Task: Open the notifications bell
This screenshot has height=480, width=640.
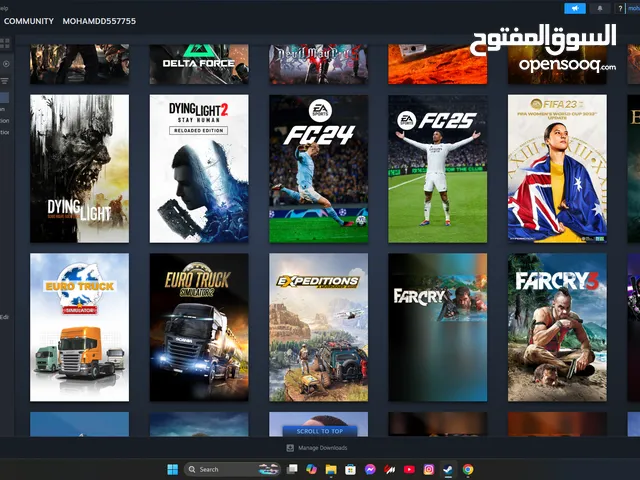Action: (600, 8)
